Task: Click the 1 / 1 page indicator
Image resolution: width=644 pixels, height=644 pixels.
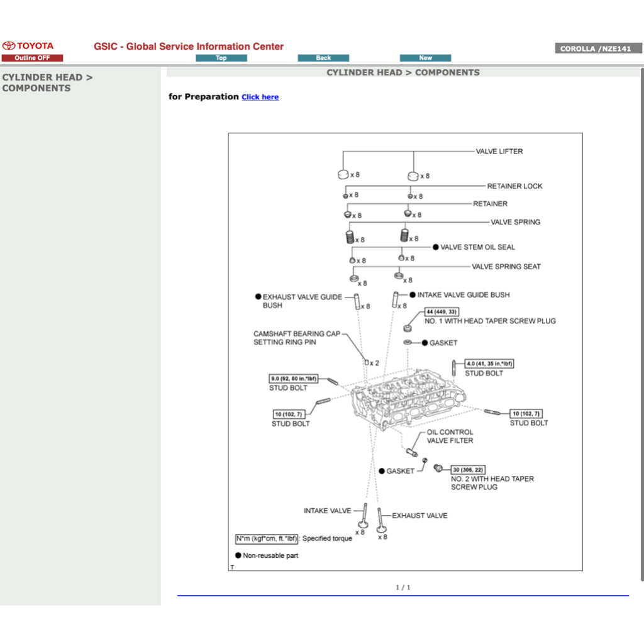Action: pos(403,587)
